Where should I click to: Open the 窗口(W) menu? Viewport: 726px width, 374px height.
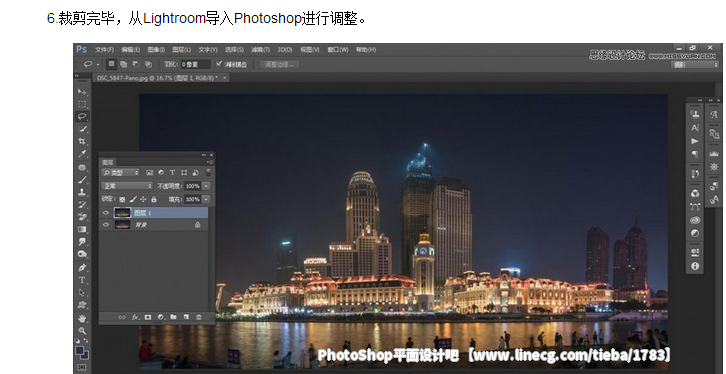click(338, 50)
